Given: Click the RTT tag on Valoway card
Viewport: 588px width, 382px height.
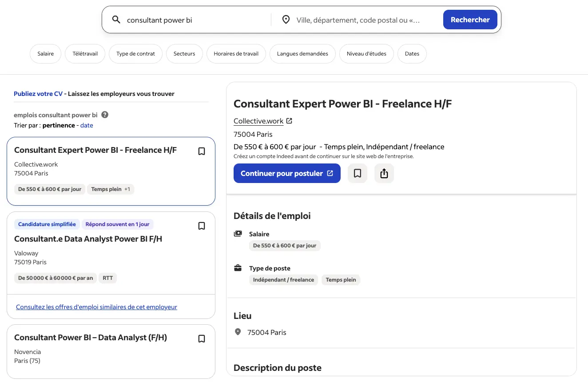Looking at the screenshot, I should click(108, 278).
